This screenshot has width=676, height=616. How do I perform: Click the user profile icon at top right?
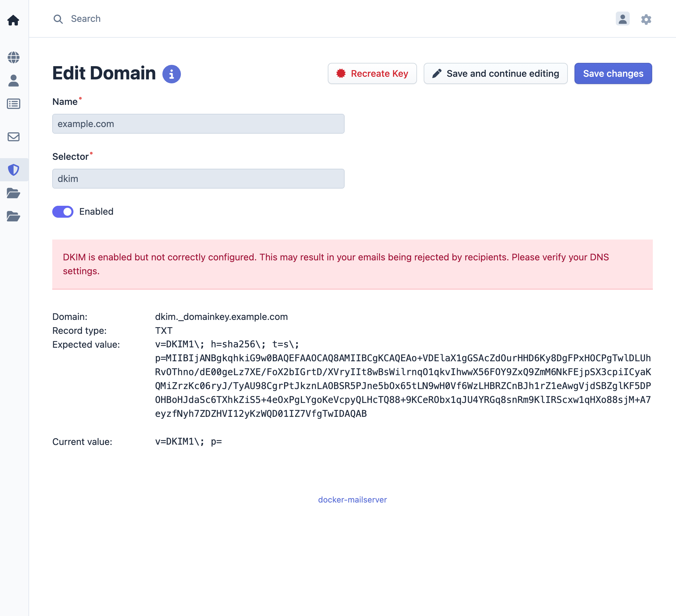[623, 19]
